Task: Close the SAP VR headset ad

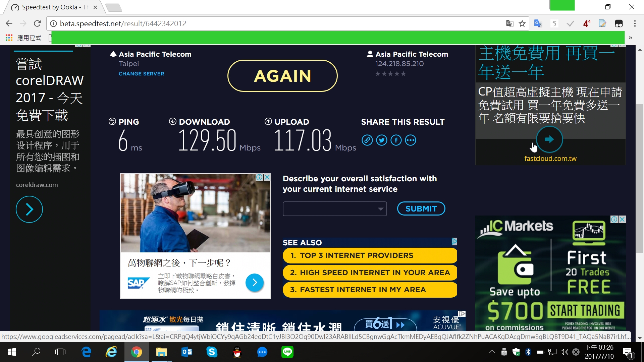Action: pos(267,177)
